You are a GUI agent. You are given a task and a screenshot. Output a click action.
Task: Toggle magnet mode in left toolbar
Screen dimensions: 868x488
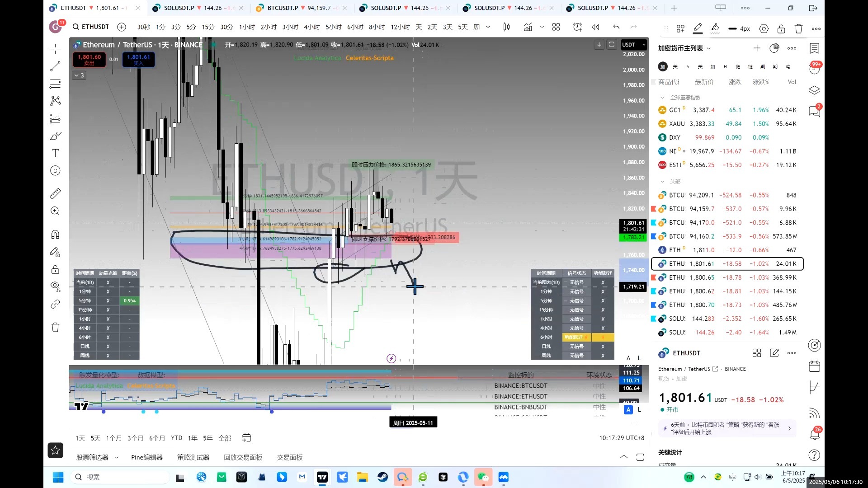(x=55, y=235)
